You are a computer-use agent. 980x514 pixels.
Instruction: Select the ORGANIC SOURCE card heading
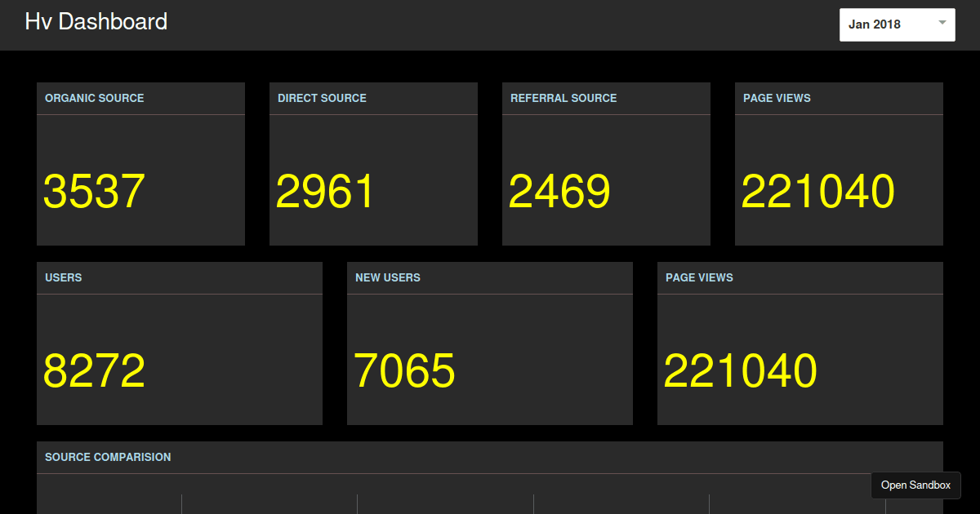[x=95, y=98]
